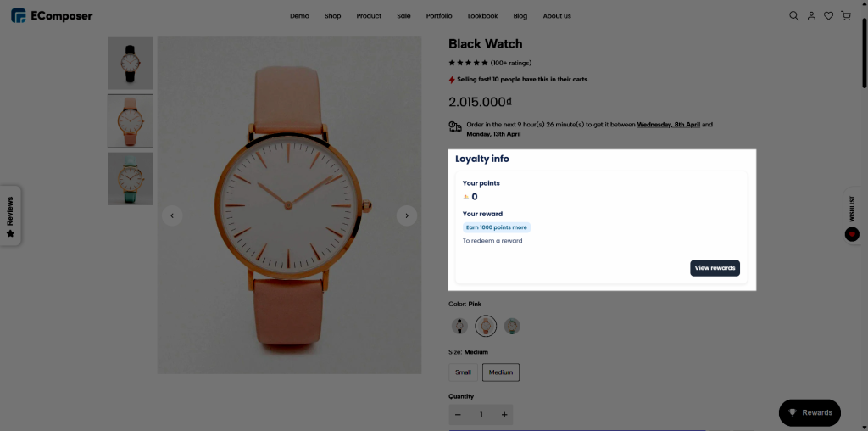
Task: Open the Portfolio menu item
Action: [439, 16]
